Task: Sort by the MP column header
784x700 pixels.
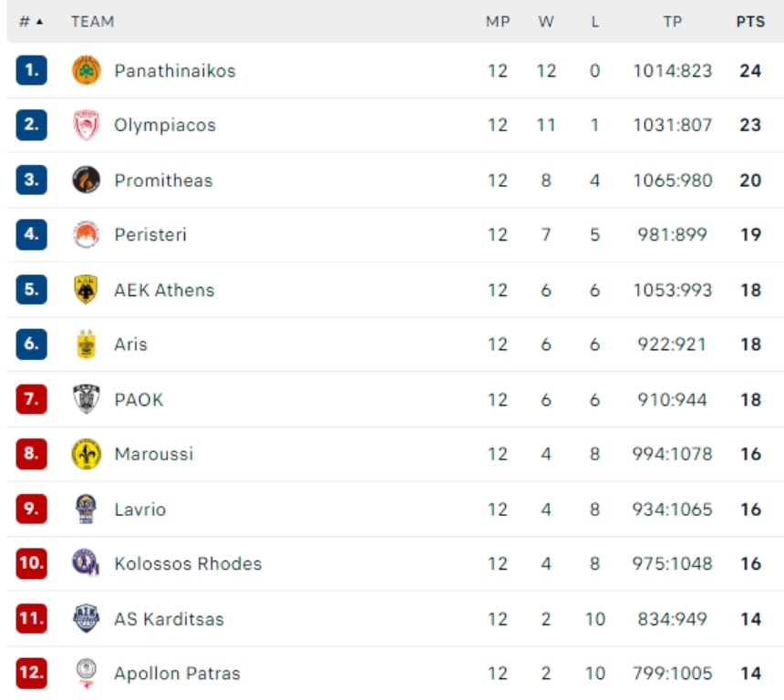Action: tap(498, 22)
